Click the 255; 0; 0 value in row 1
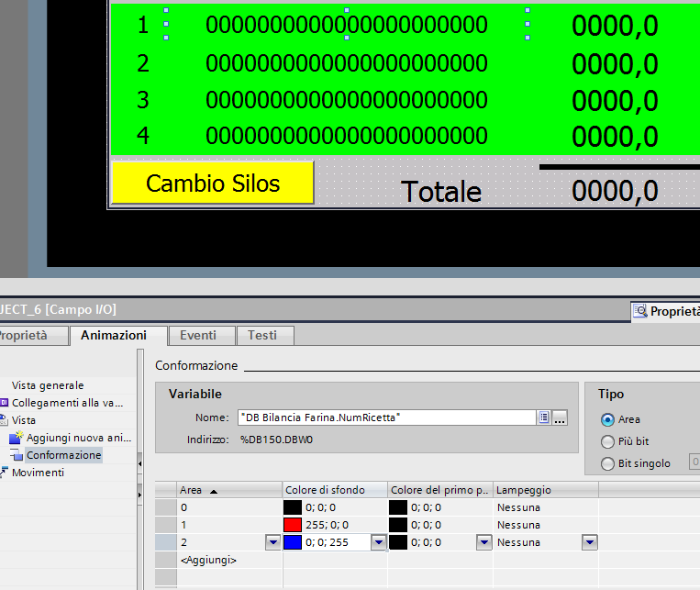 click(327, 525)
